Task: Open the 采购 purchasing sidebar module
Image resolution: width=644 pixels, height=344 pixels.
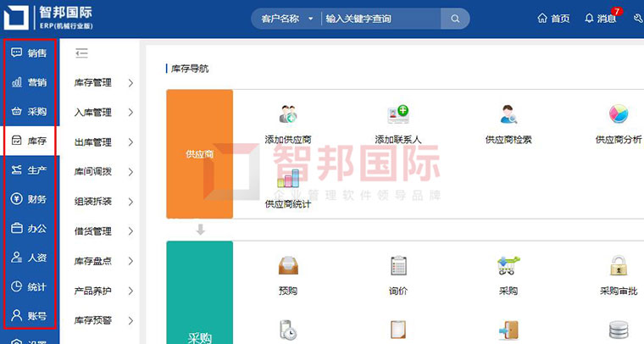Action: 29,111
